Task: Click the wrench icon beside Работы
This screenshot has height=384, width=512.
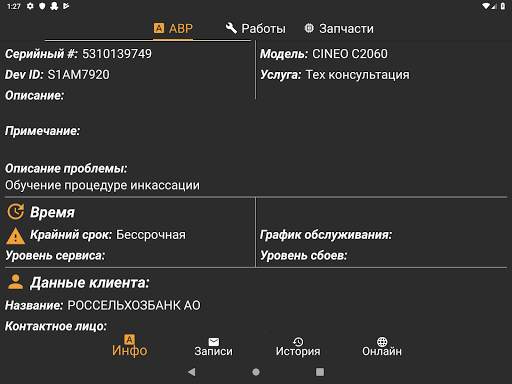Action: point(231,28)
